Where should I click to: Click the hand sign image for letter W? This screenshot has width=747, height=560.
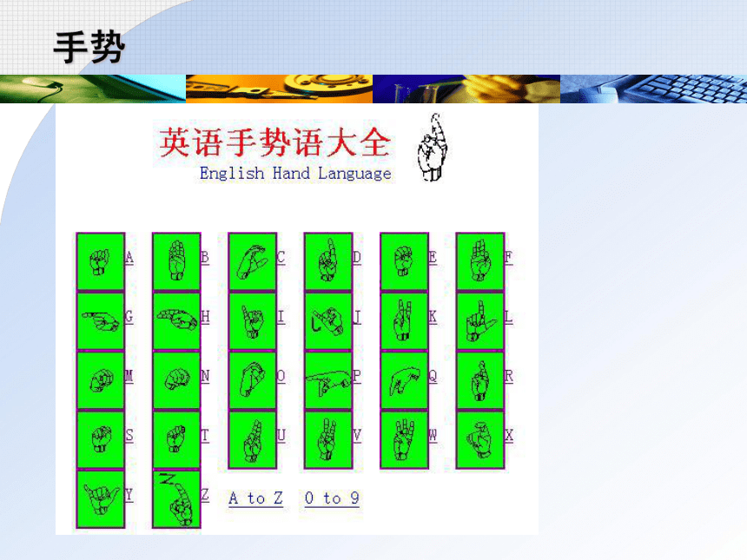[405, 439]
